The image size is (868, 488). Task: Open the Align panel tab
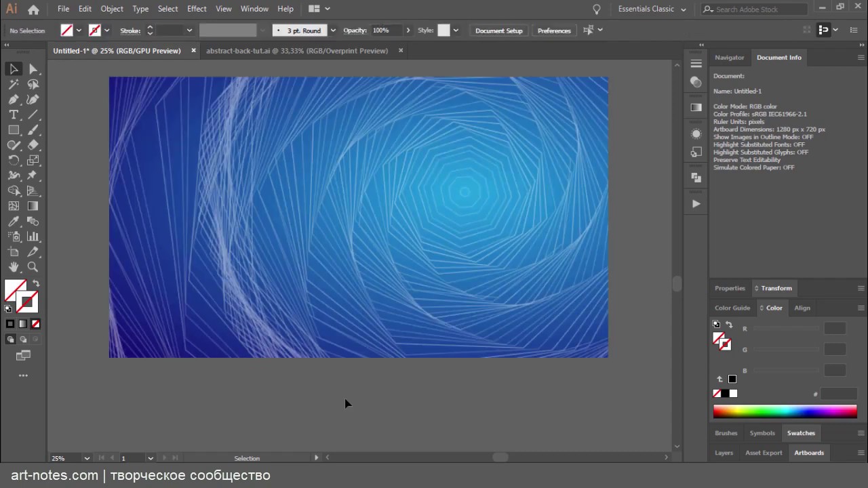click(802, 308)
